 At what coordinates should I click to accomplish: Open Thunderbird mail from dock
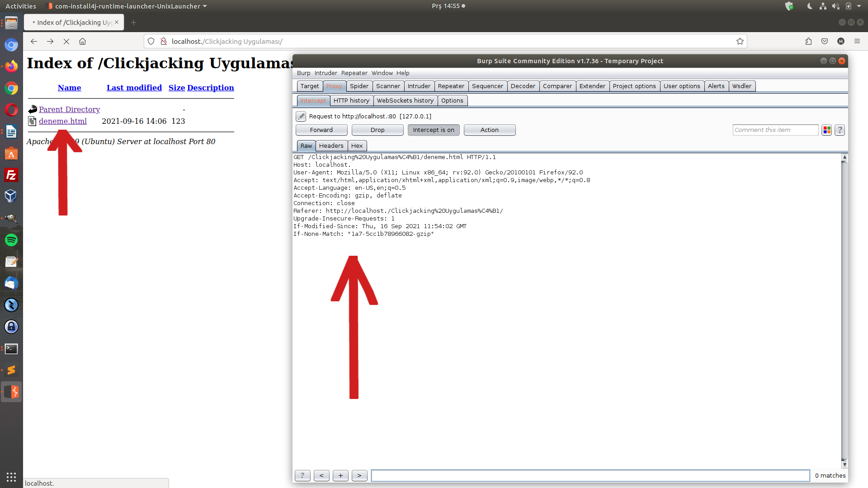11,283
